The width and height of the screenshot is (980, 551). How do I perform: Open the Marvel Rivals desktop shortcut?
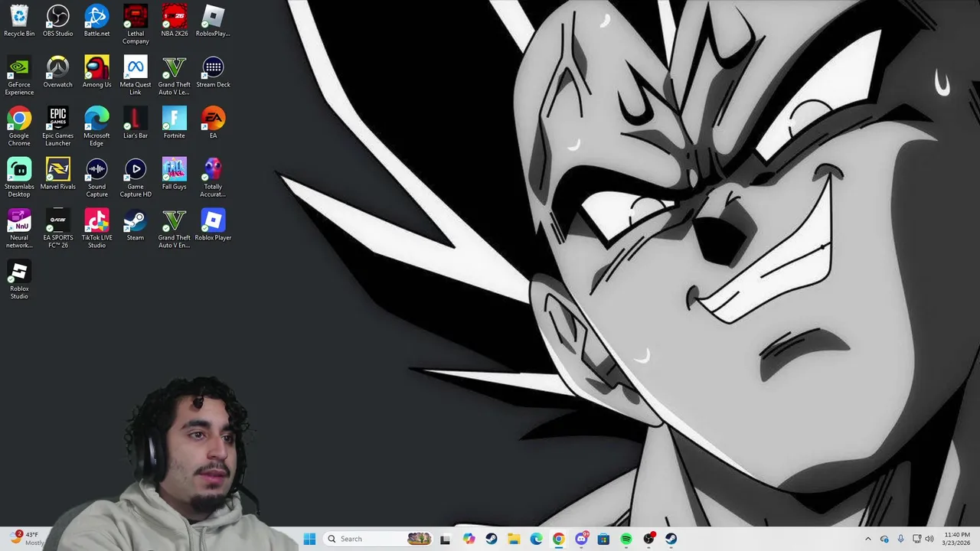pos(58,174)
